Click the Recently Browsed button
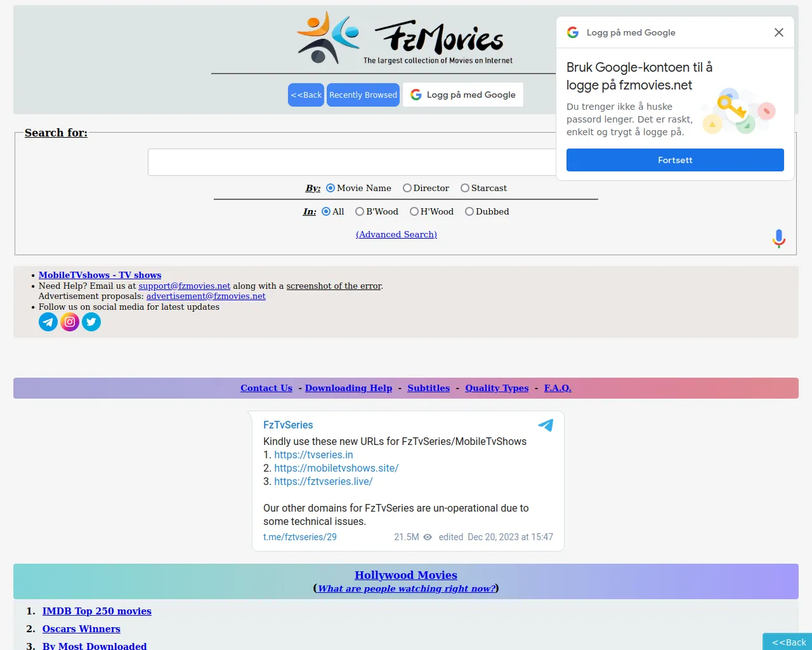 click(x=363, y=95)
